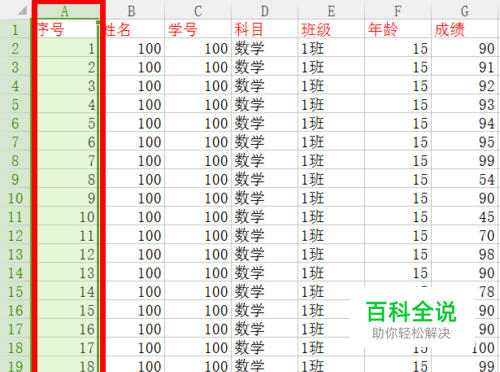Select cell A10 with 序号 value 9
Image resolution: width=500 pixels, height=372 pixels.
pyautogui.click(x=65, y=198)
